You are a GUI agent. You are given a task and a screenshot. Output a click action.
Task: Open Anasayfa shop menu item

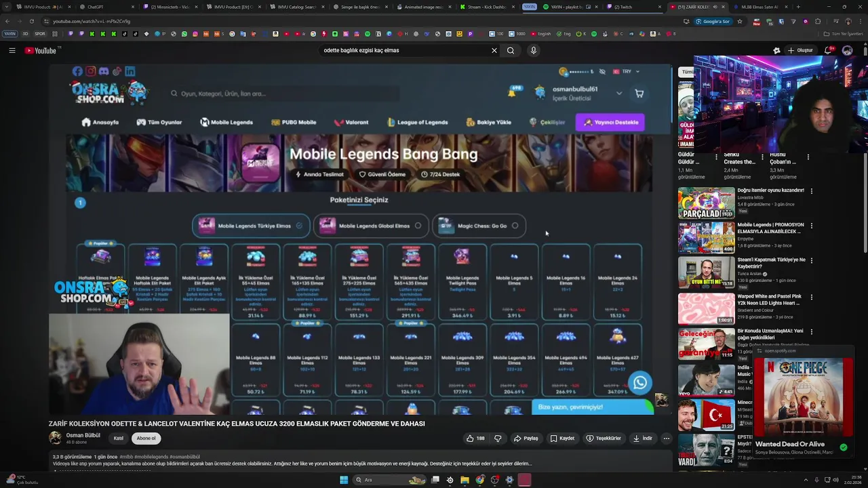coord(100,122)
